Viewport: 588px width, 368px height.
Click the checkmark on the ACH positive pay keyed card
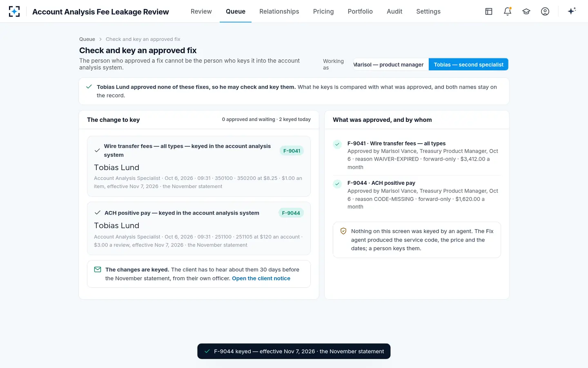[x=98, y=213]
